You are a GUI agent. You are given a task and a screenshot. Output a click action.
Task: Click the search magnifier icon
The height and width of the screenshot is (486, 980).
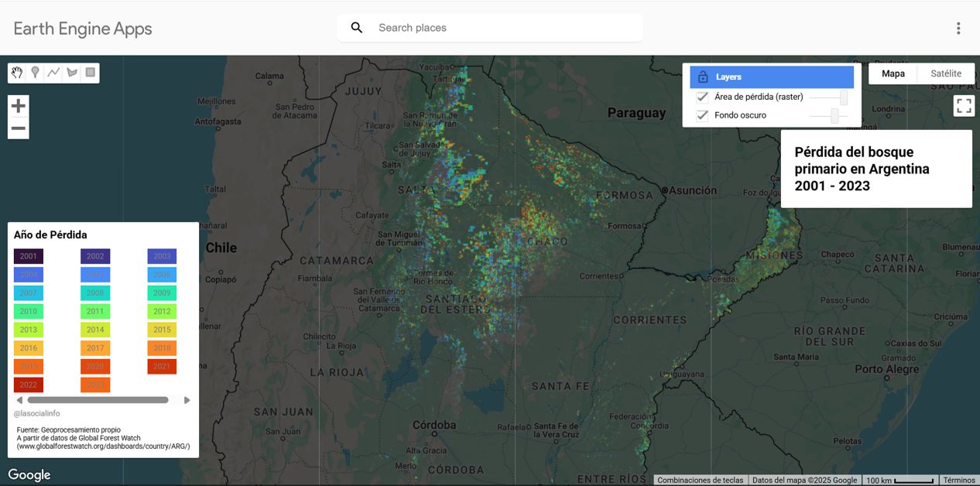(357, 28)
